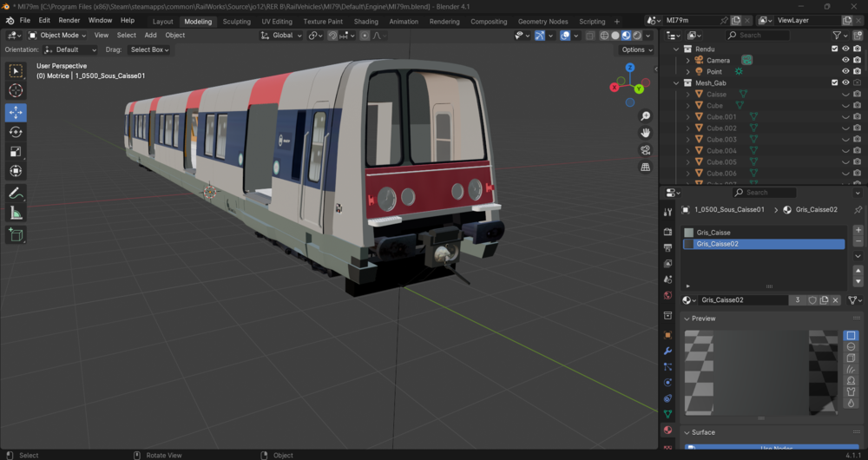
Task: Toggle visibility of the Point light
Action: pos(845,71)
